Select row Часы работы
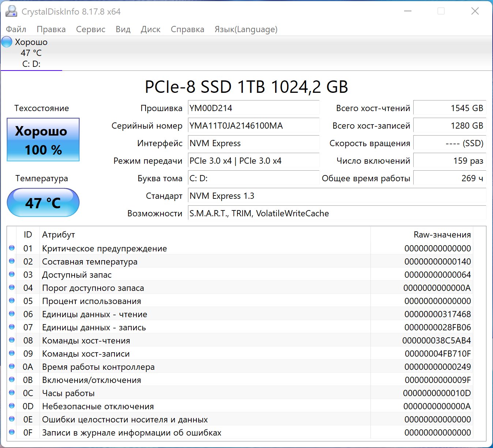This screenshot has height=448, width=493. point(240,393)
